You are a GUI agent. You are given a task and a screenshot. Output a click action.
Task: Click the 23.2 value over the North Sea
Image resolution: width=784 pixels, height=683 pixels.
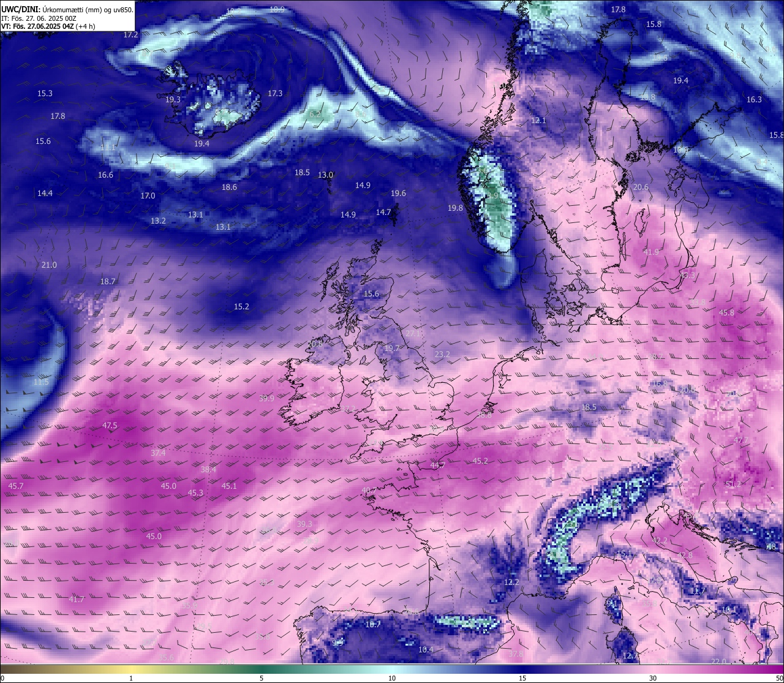[442, 355]
